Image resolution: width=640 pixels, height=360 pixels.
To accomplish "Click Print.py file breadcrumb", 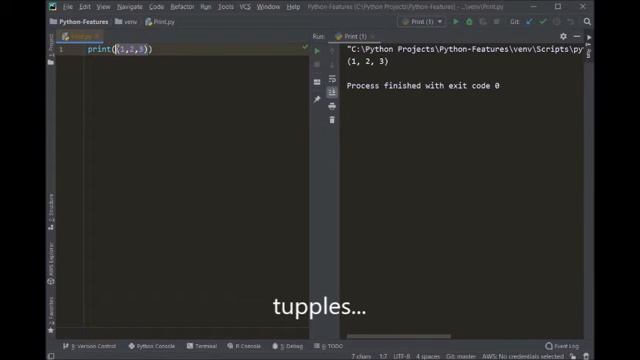I will pyautogui.click(x=160, y=22).
